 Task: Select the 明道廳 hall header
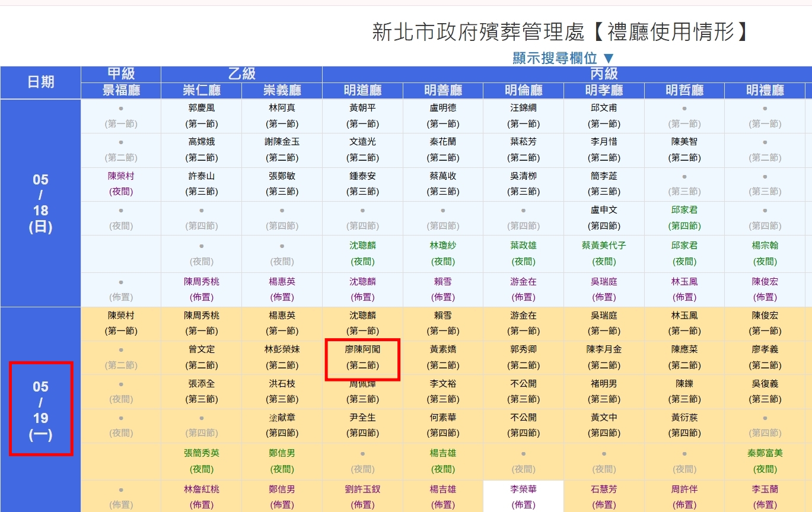point(362,90)
